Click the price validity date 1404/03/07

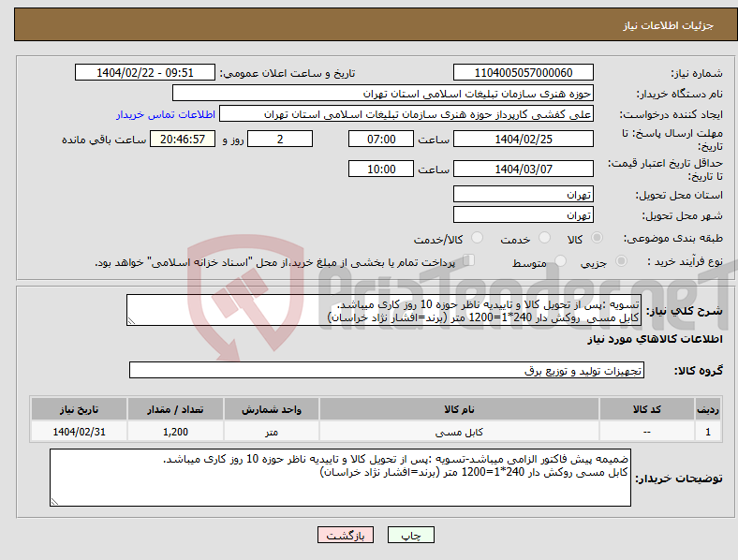524,169
